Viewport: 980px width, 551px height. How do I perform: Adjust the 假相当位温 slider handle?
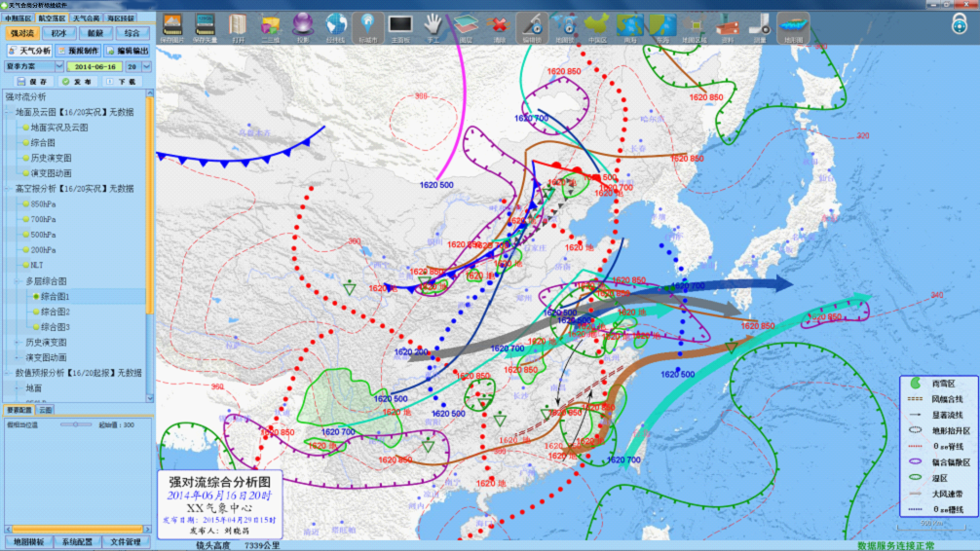pos(76,424)
